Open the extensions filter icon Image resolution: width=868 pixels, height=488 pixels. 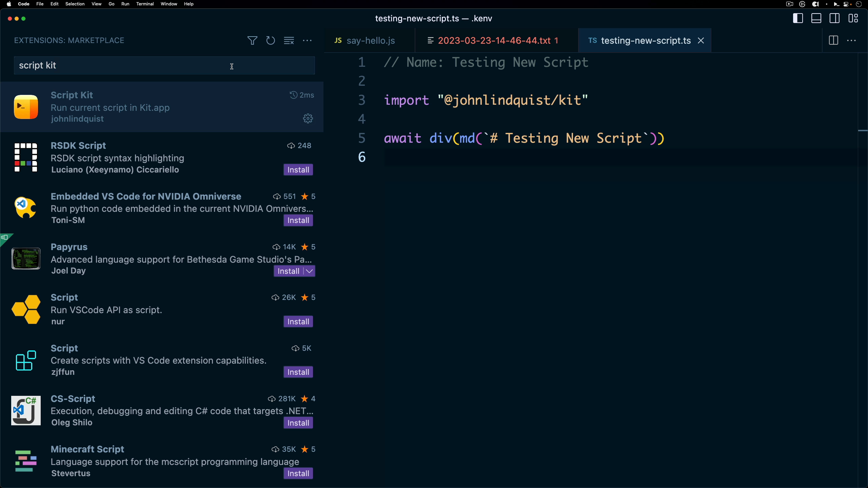pyautogui.click(x=252, y=41)
